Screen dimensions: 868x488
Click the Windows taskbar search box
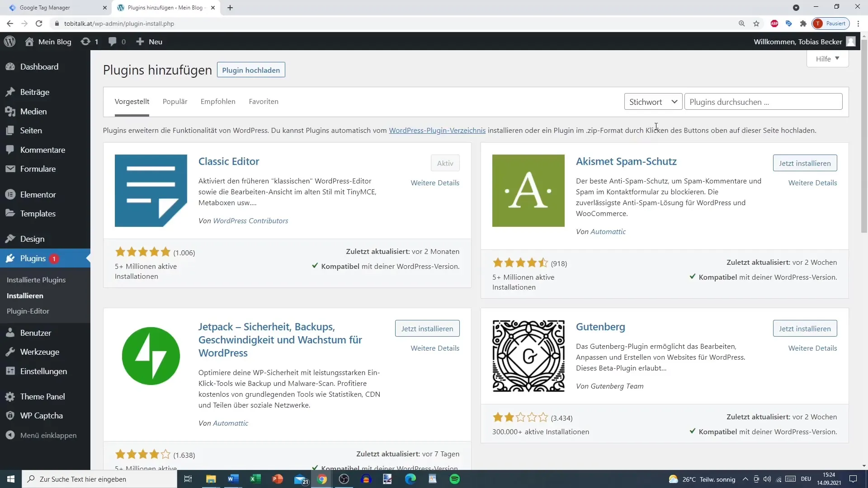click(x=99, y=479)
